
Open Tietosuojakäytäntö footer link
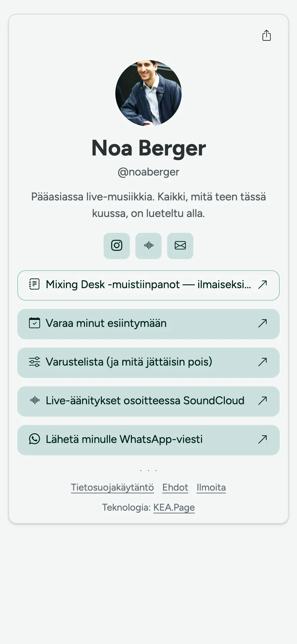(x=112, y=487)
